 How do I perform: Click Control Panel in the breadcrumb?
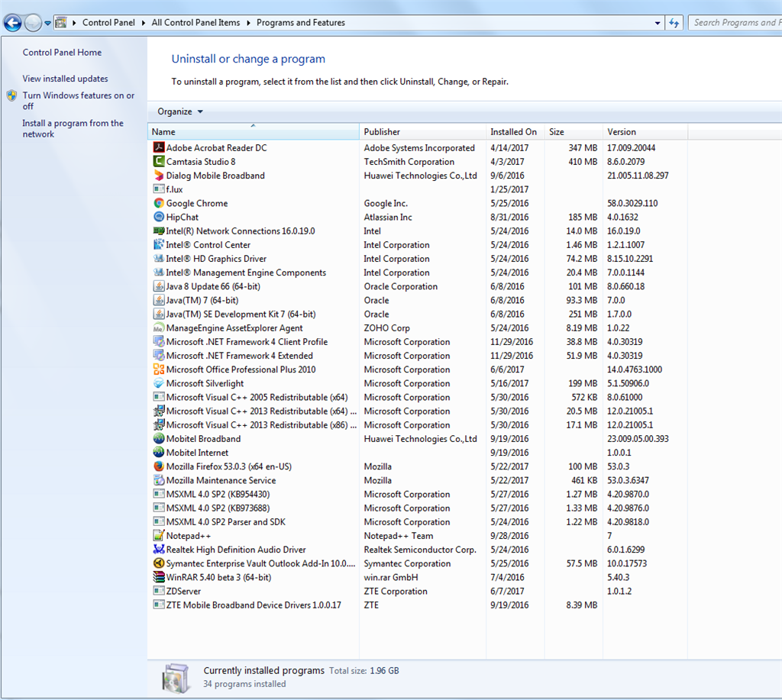tap(108, 22)
